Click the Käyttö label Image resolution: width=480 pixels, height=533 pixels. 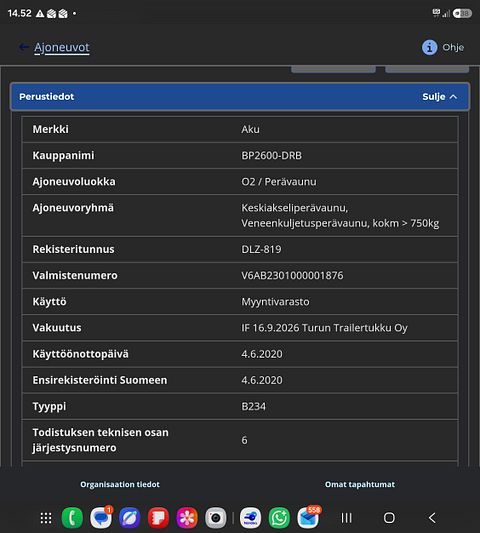click(49, 302)
